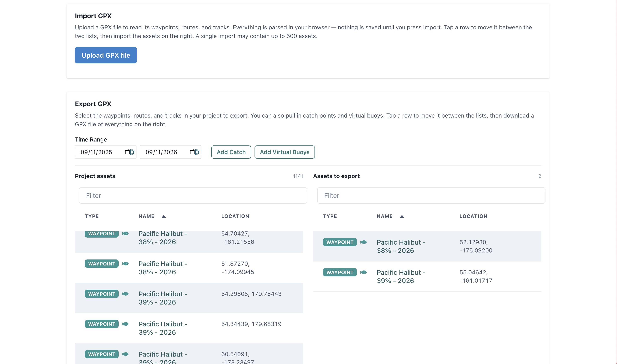617x364 pixels.
Task: Click fish icon in row 54.70427, -161.21556
Action: click(x=125, y=233)
